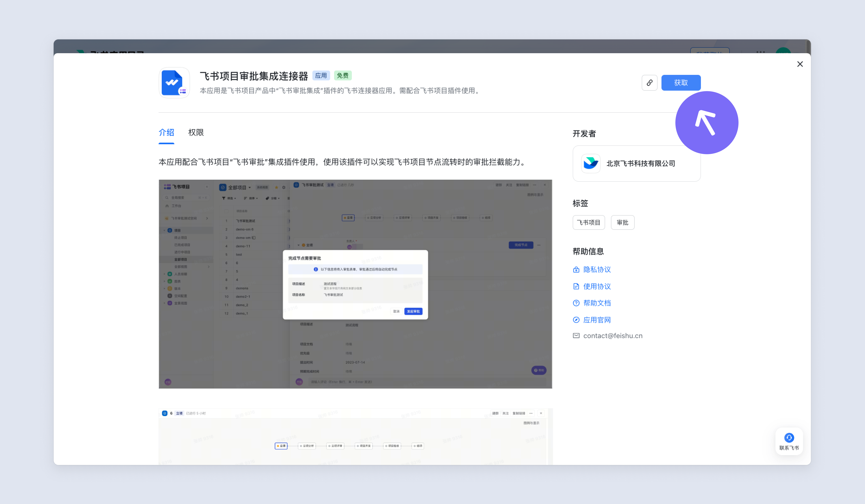This screenshot has width=865, height=504.
Task: Open the 联系飞书 support widget
Action: tap(789, 441)
